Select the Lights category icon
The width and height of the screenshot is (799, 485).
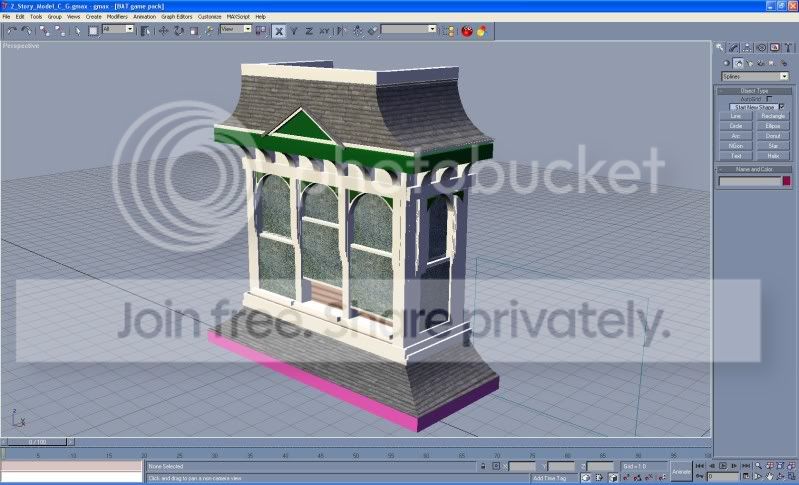point(750,63)
